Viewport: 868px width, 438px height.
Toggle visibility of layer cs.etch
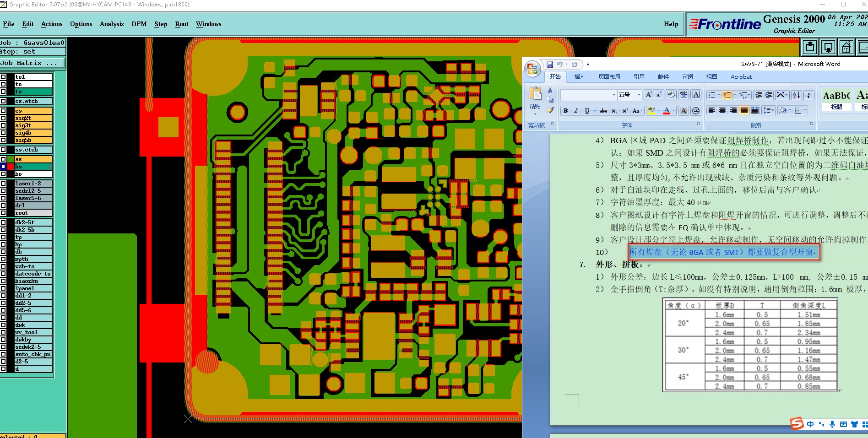click(x=3, y=101)
